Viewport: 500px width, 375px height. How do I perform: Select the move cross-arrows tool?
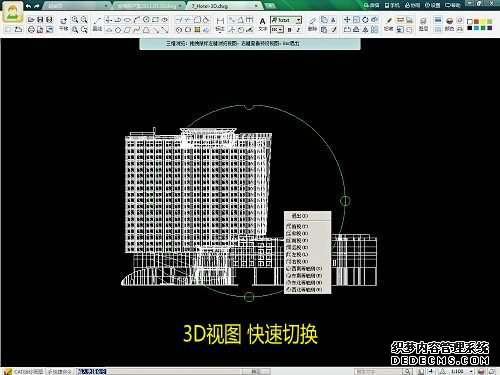click(347, 20)
